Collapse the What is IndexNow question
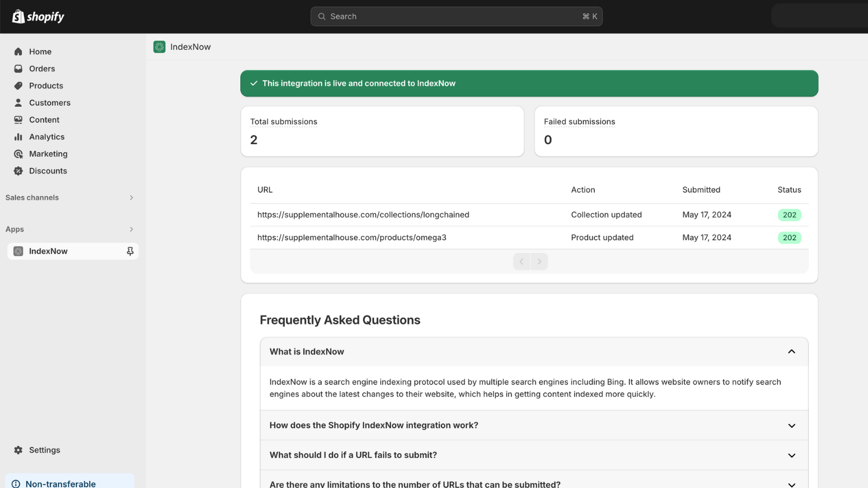Viewport: 868px width, 488px height. [792, 352]
